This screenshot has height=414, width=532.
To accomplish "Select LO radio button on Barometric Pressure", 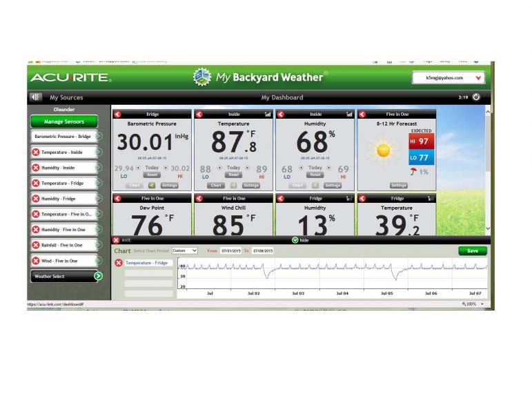I will pos(139,168).
